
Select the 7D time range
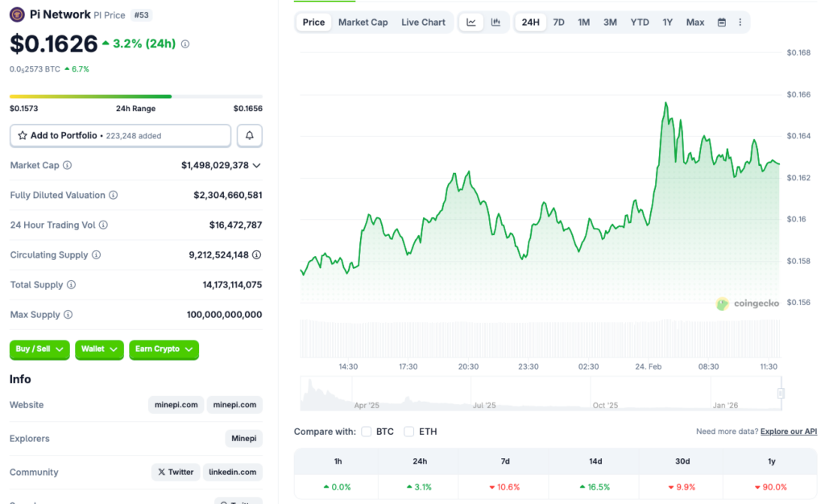[x=558, y=22]
